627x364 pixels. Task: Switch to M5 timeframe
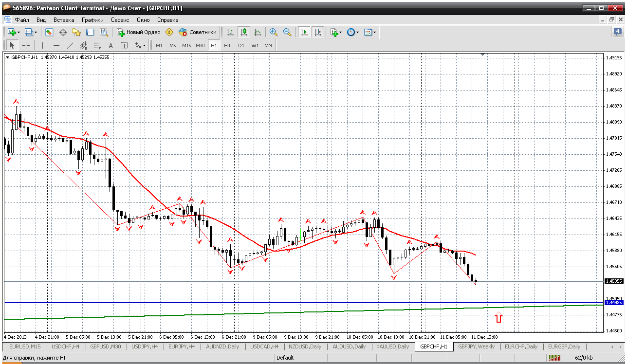tap(173, 45)
